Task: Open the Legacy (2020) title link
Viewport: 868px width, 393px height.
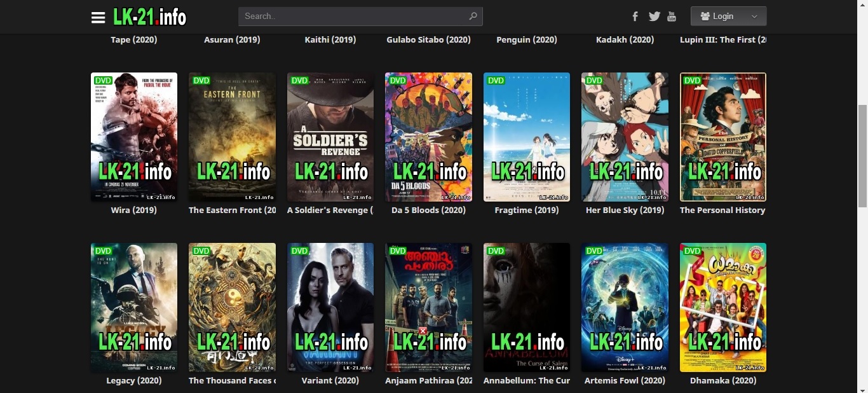Action: point(134,380)
